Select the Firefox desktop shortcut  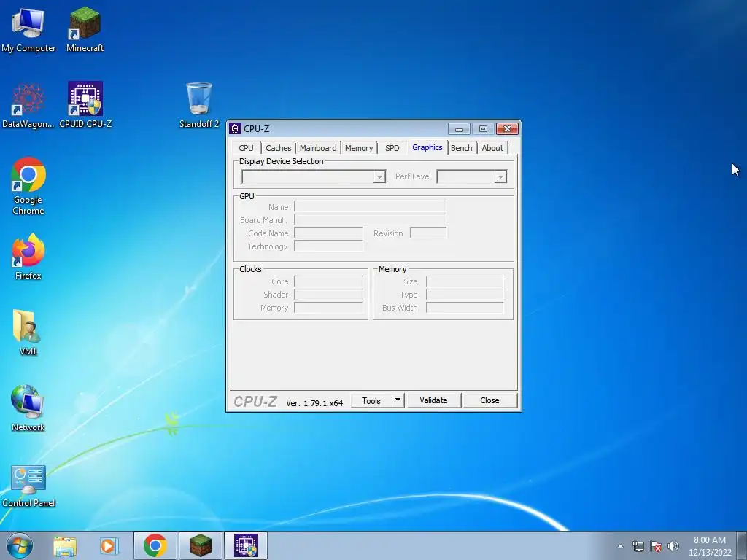(x=28, y=257)
